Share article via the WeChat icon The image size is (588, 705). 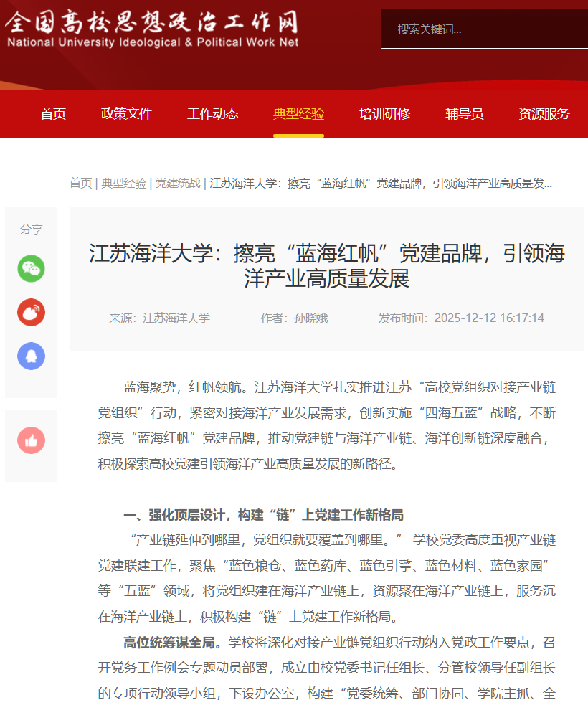(31, 269)
